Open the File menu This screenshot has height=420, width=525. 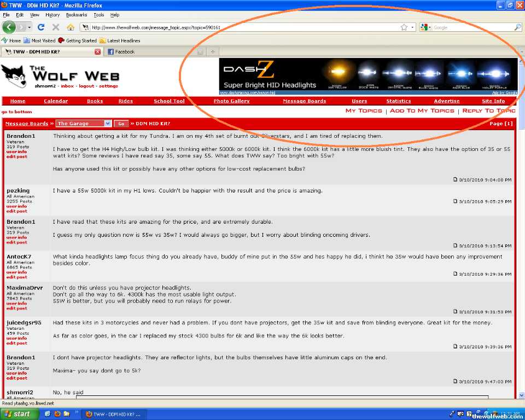[x=6, y=15]
